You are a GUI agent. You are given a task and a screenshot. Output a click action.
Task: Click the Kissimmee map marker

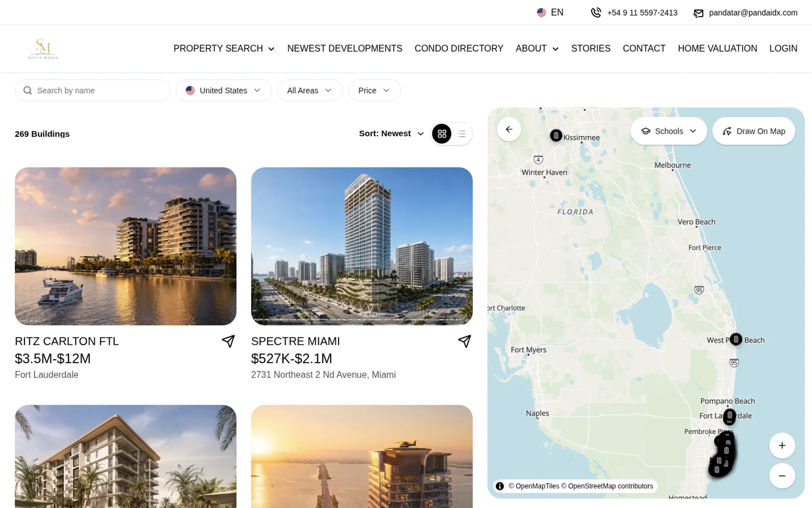pos(556,135)
